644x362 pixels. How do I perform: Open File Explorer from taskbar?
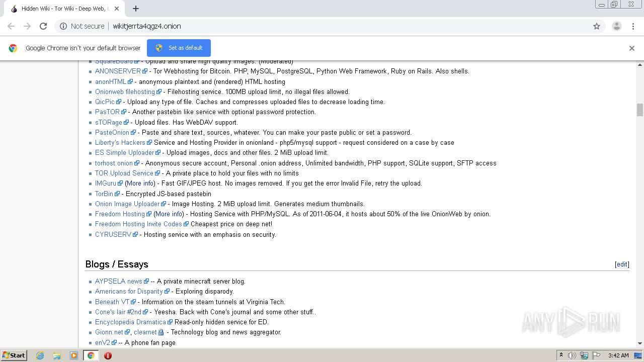tap(57, 355)
